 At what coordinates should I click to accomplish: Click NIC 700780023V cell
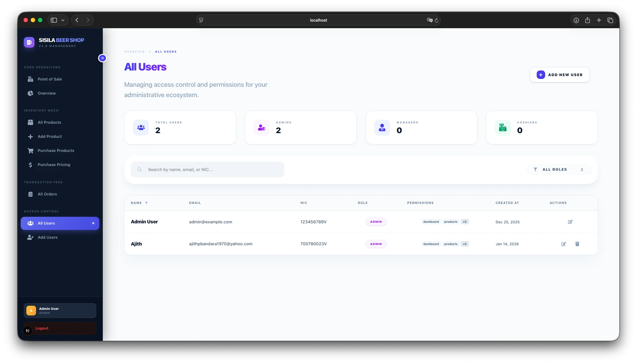click(x=313, y=244)
